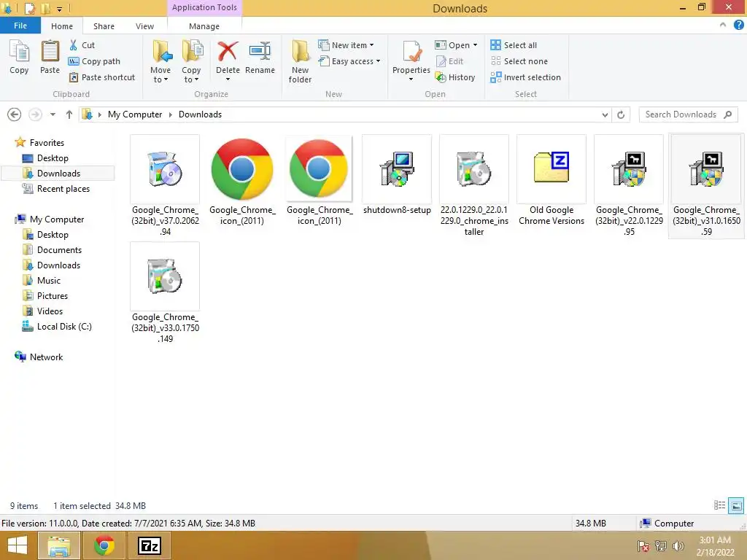Go up one folder level arrow

(69, 114)
